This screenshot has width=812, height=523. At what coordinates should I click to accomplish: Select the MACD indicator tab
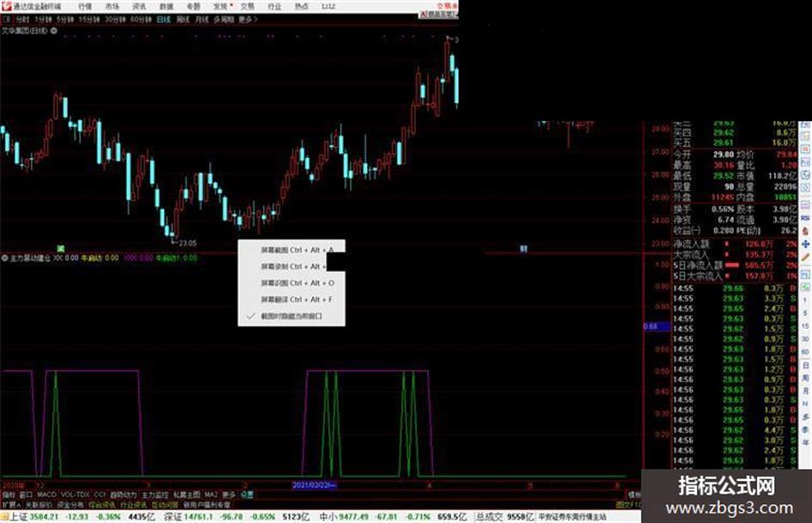coord(46,495)
